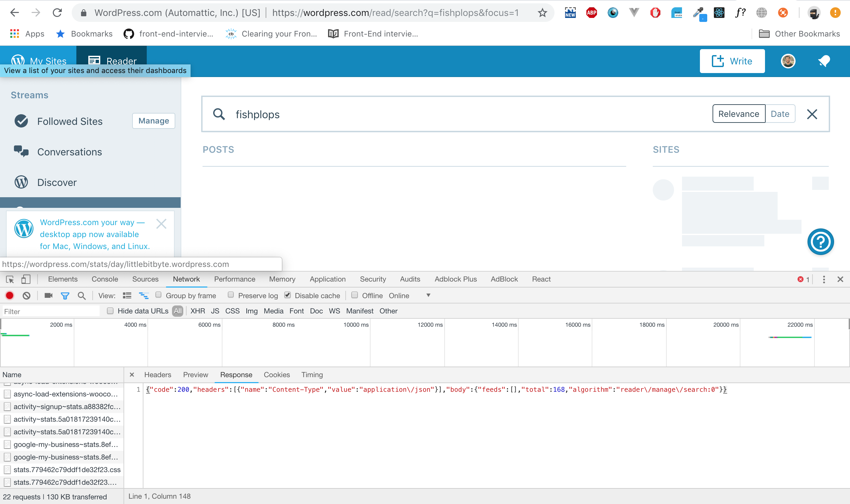
Task: Open the React developer tools extension icon
Action: pyautogui.click(x=719, y=13)
